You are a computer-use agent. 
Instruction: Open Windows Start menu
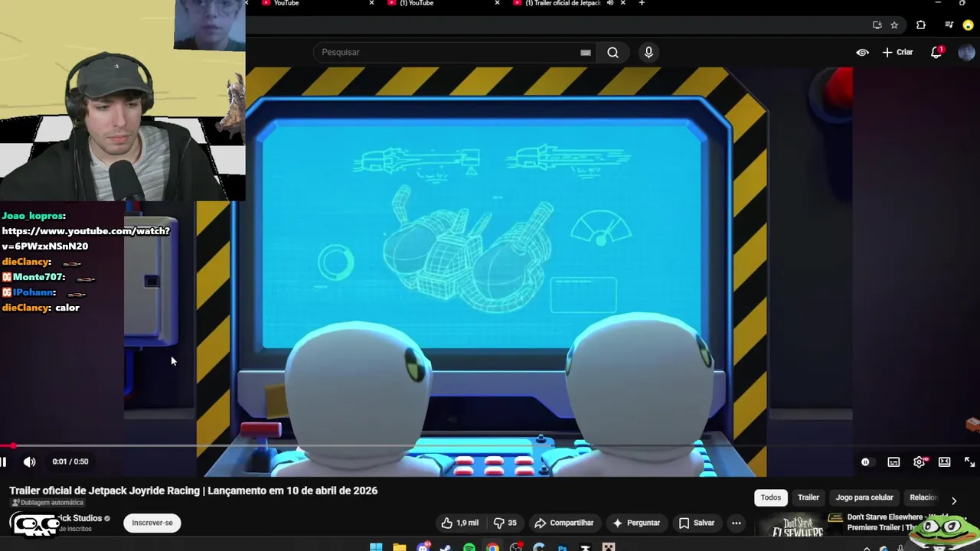(376, 547)
